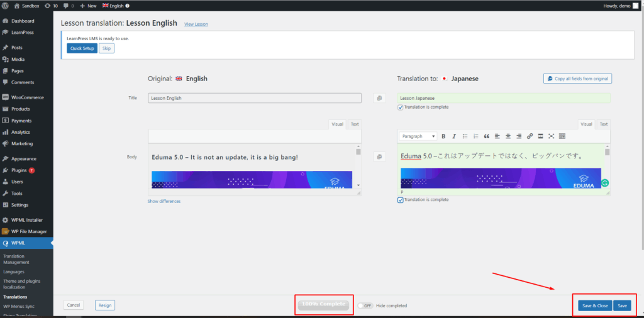Click the Quick Setup button
Image resolution: width=644 pixels, height=318 pixels.
tap(82, 48)
